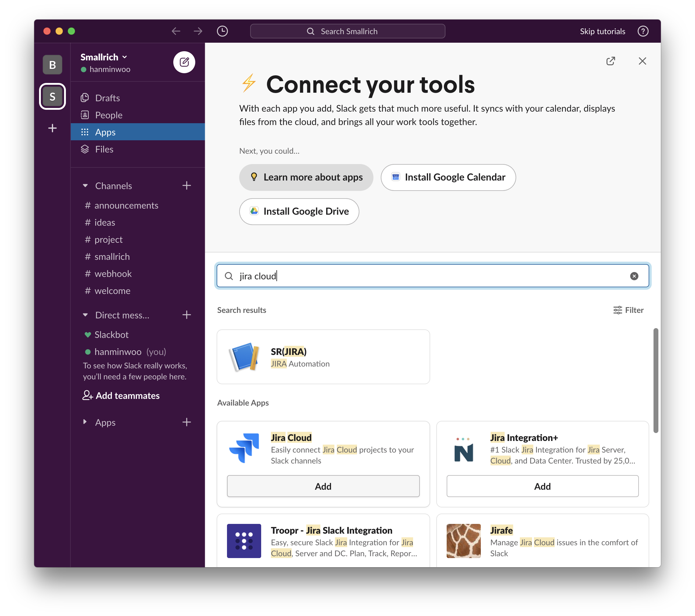Open the Smallrich workspace dropdown menu

[x=103, y=57]
